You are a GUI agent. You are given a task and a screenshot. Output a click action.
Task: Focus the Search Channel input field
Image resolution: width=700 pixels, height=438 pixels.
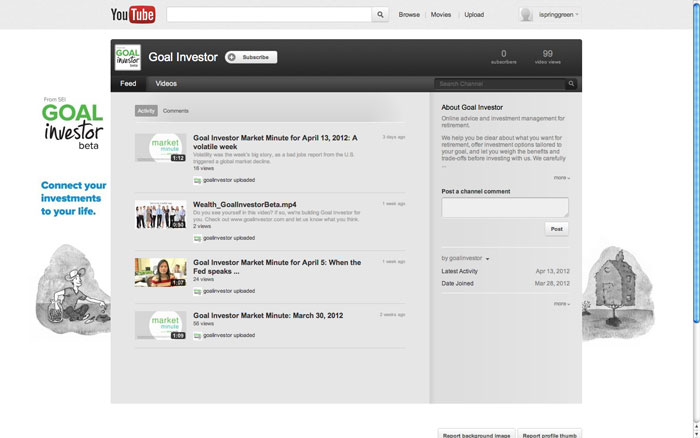coord(500,83)
